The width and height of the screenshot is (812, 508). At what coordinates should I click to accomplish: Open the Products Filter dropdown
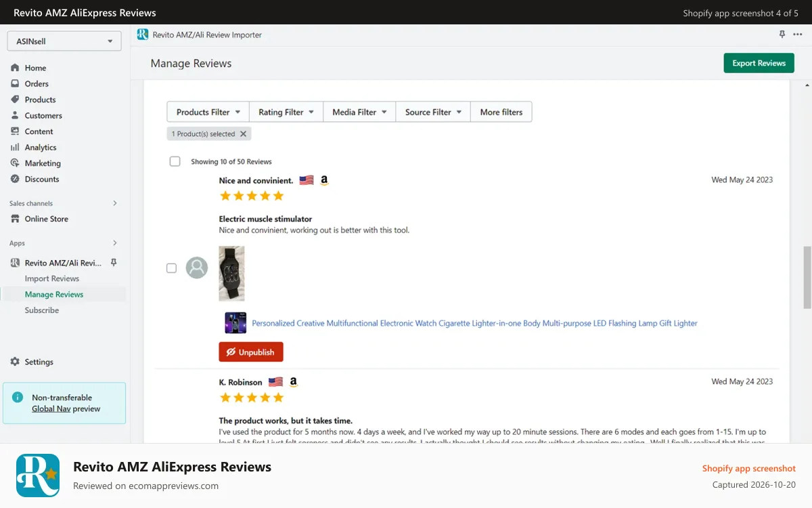click(208, 112)
